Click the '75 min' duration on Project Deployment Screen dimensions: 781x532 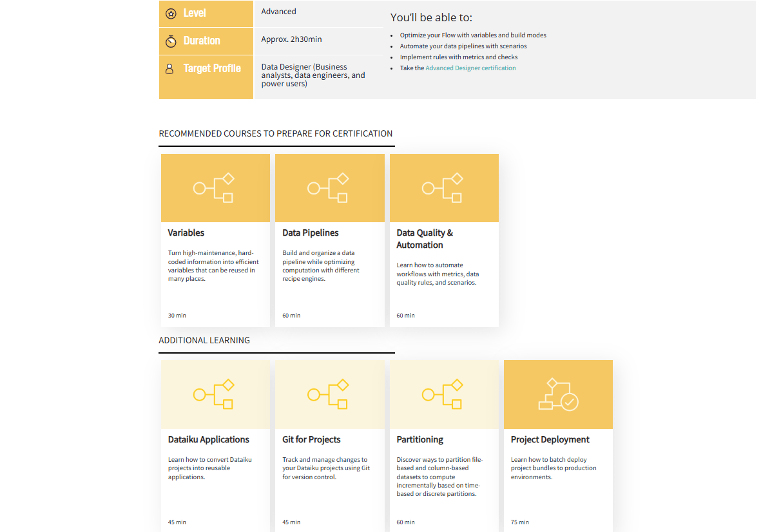520,522
